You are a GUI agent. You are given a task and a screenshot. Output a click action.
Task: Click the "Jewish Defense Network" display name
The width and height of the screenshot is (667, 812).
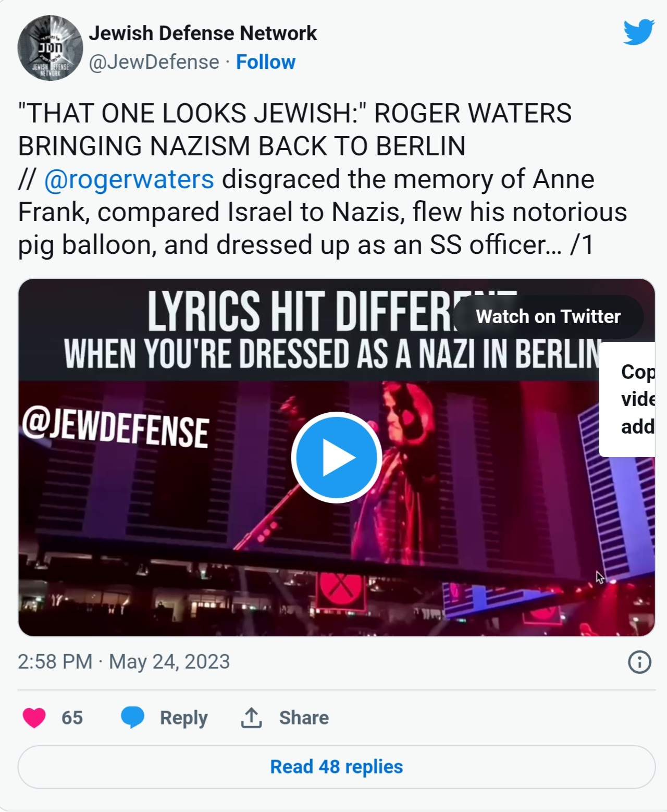[203, 33]
